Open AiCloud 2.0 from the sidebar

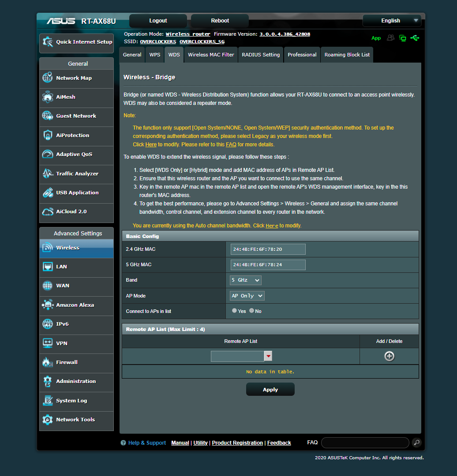click(47, 211)
